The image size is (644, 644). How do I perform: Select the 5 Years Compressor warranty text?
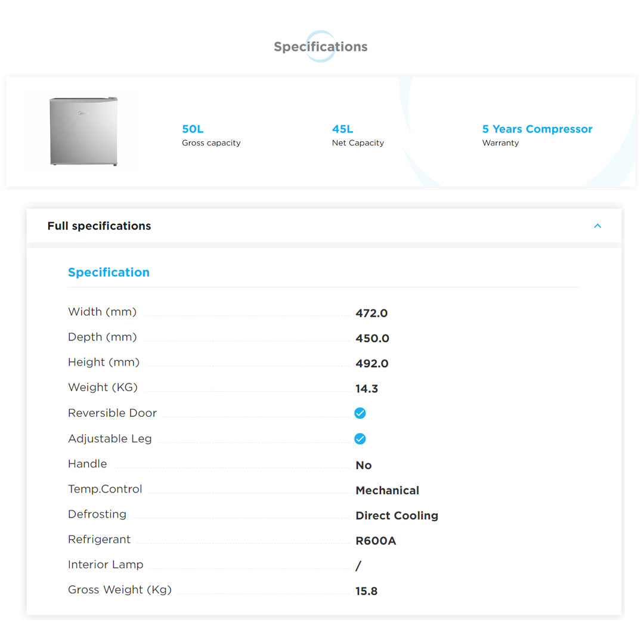[x=537, y=129]
